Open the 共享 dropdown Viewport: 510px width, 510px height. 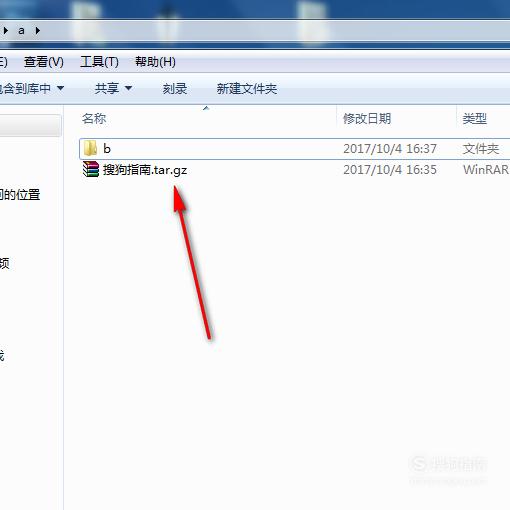[x=113, y=89]
